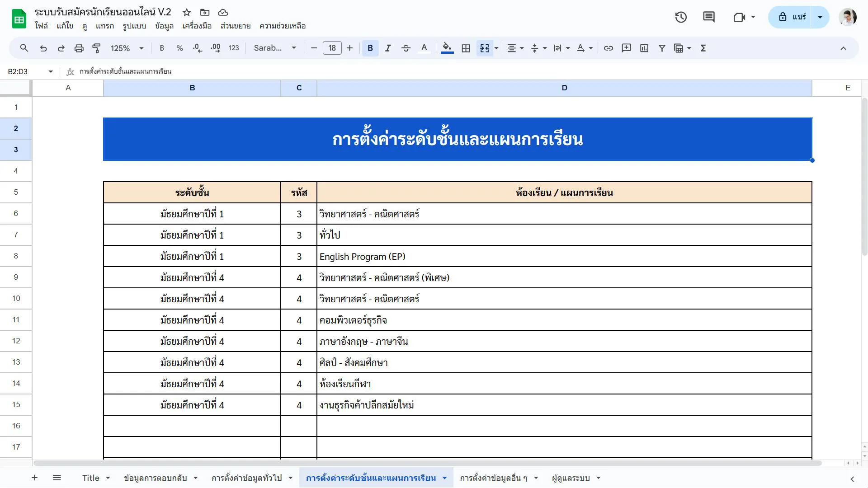
Task: Toggle bold formatting
Action: pos(370,48)
